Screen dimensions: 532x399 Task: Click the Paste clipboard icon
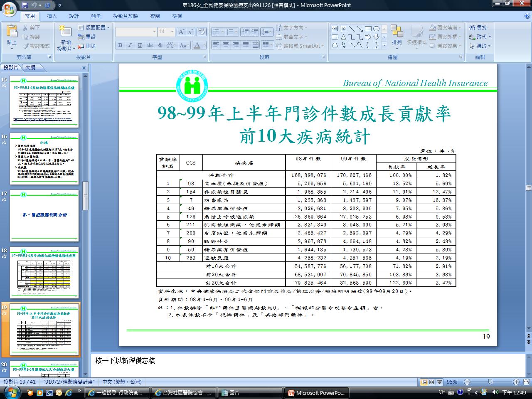(x=12, y=32)
